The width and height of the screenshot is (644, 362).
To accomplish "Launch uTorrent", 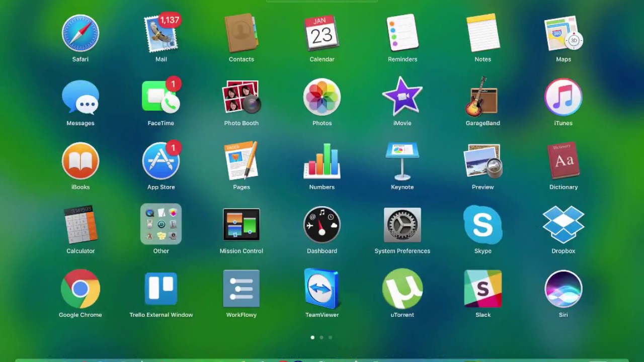I will (x=403, y=289).
